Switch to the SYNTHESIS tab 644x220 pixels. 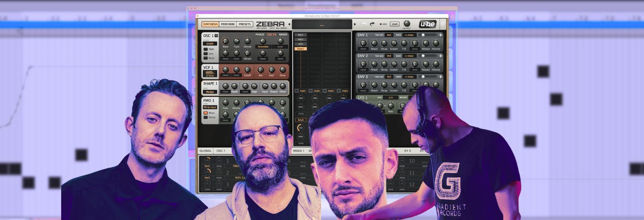click(210, 24)
